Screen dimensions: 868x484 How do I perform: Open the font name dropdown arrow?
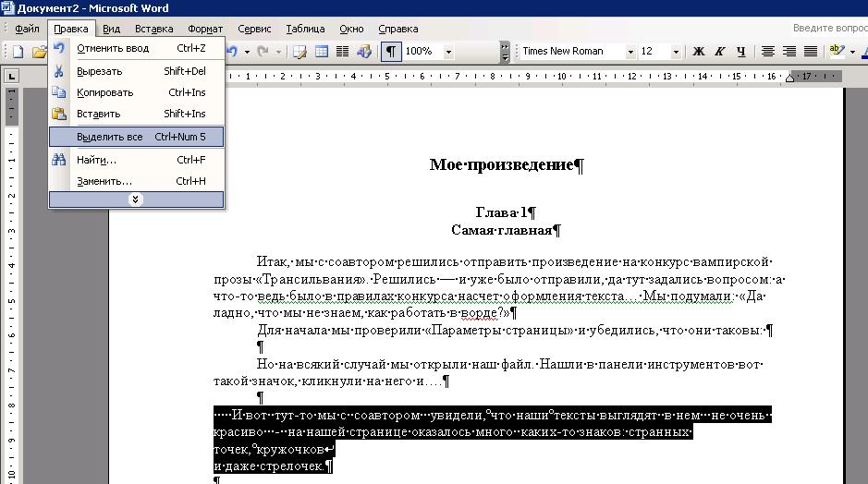(x=630, y=52)
